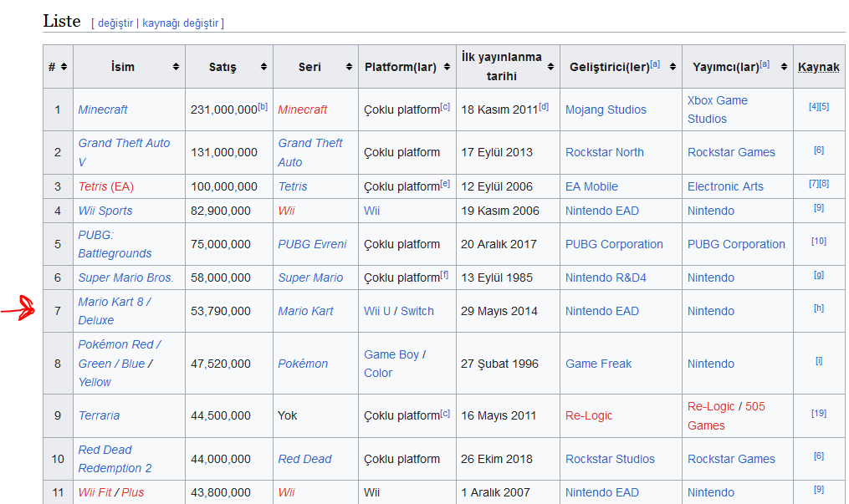Click the Electronic Arts publisher link

pos(725,186)
